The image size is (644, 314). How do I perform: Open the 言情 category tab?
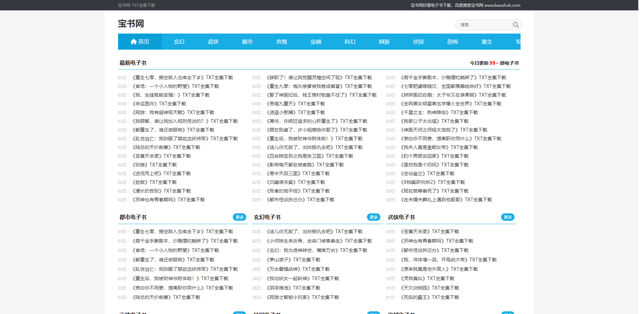click(282, 42)
